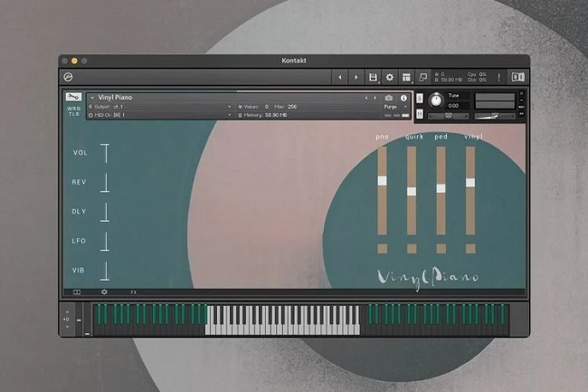Open the main page tab icon at bottom

pos(77,292)
